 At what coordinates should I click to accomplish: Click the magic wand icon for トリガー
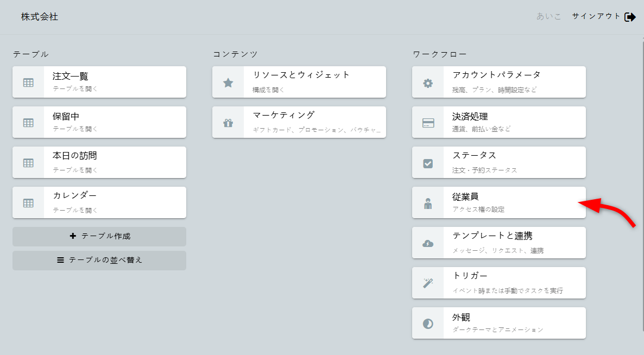pyautogui.click(x=428, y=283)
